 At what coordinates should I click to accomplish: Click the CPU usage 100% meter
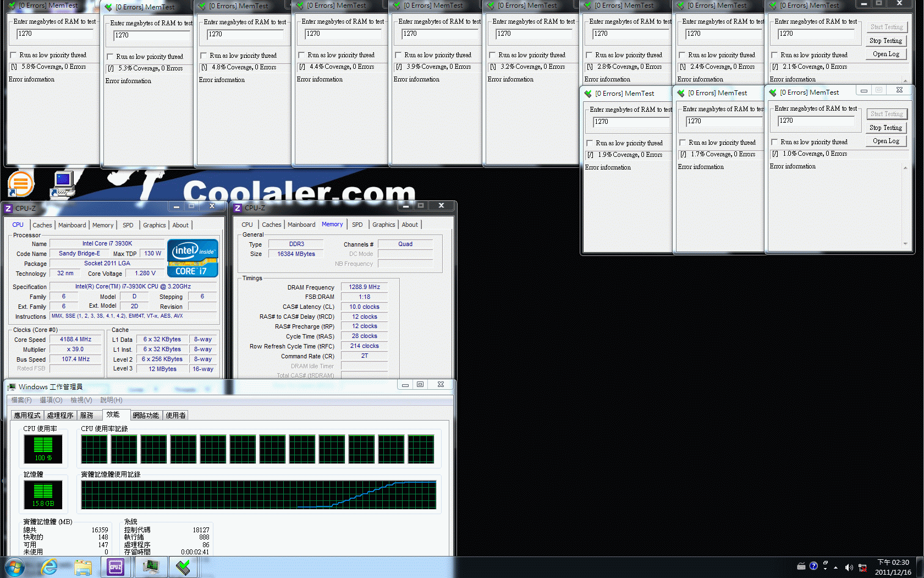point(43,449)
